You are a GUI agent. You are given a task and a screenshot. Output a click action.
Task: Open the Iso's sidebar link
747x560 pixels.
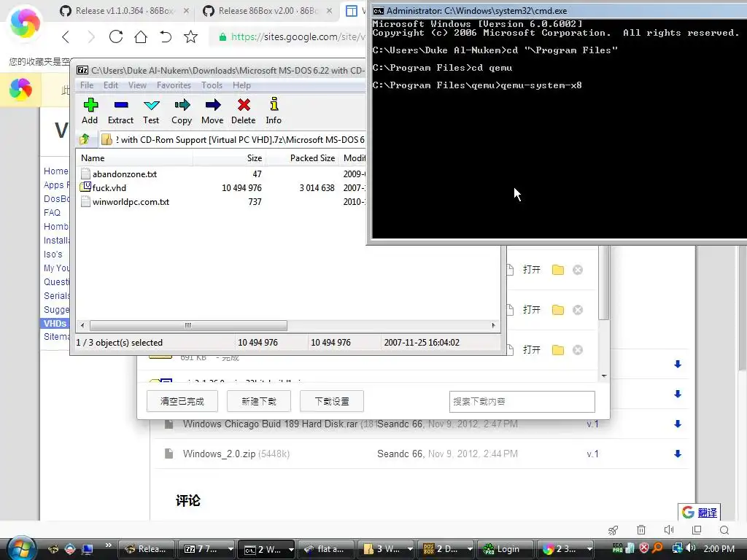click(53, 254)
